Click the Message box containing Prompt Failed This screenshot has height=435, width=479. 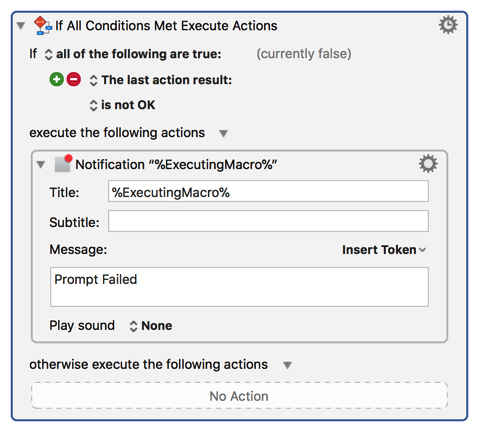pos(239,287)
